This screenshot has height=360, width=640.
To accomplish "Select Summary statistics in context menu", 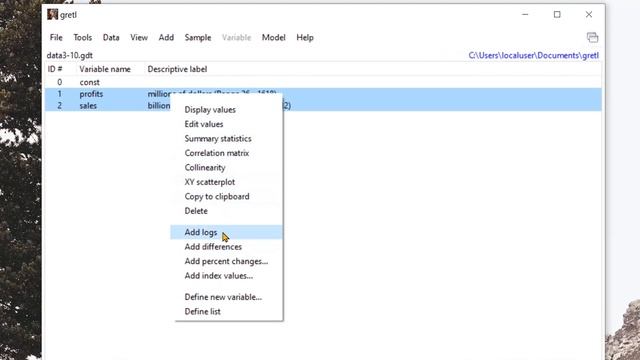I will tap(227, 139).
